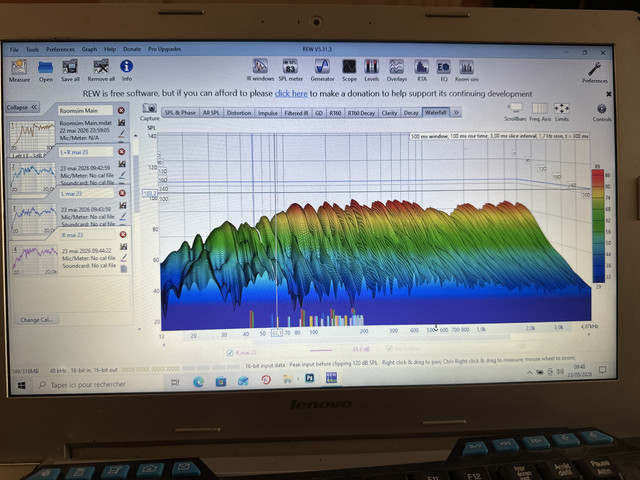Open waterfall Controls gear icon

[602, 112]
